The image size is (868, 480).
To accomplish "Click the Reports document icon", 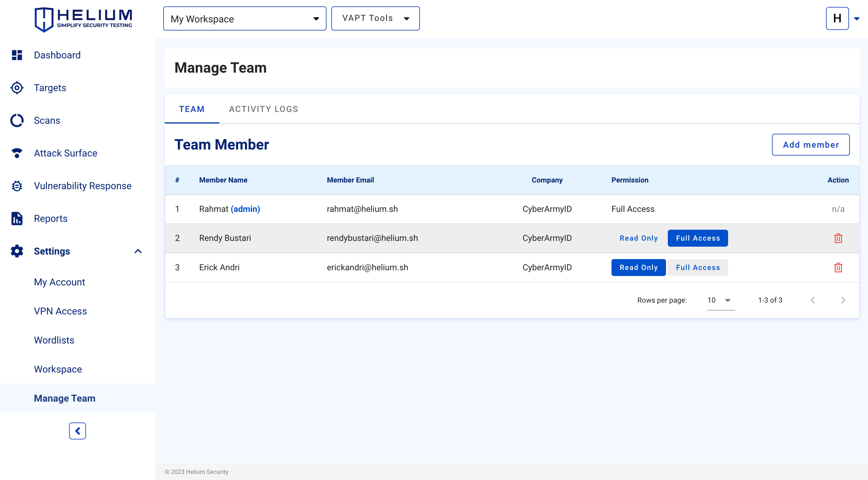I will (17, 219).
